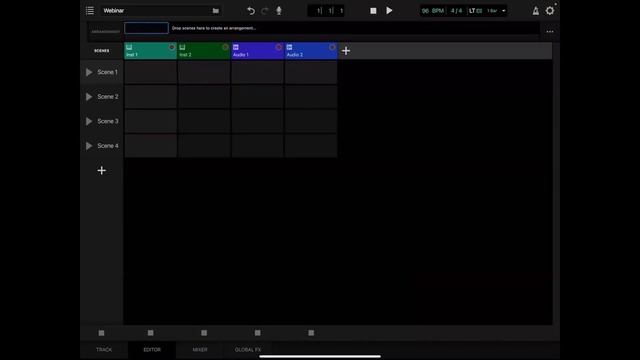Redo the last undone action
The width and height of the screenshot is (640, 360).
(265, 11)
